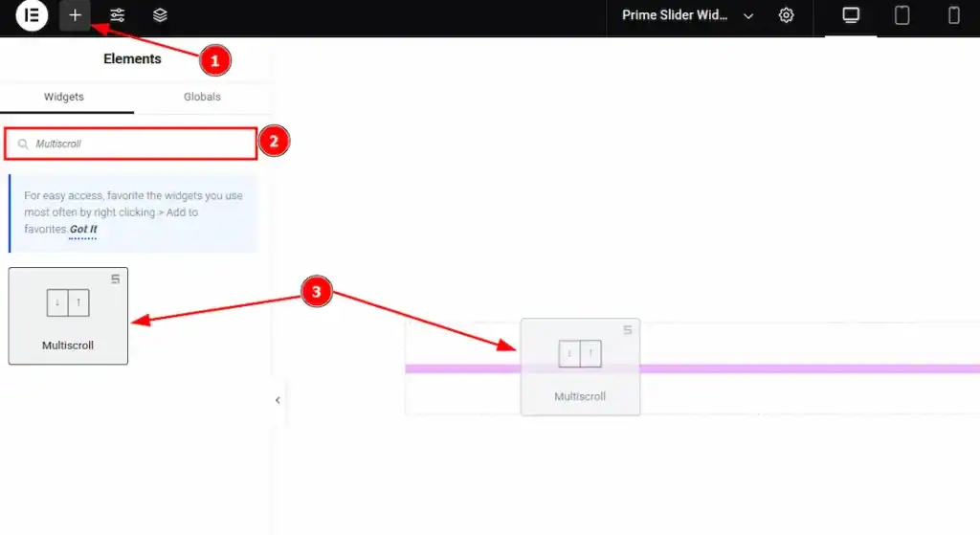The image size is (980, 535).
Task: Collapse the Elements side panel
Action: click(278, 400)
